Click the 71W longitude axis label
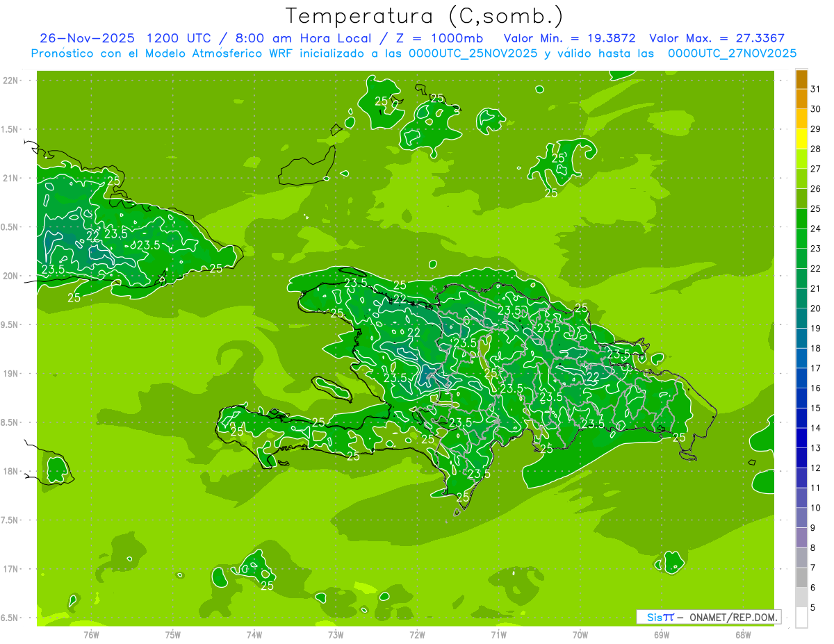 coord(498,634)
